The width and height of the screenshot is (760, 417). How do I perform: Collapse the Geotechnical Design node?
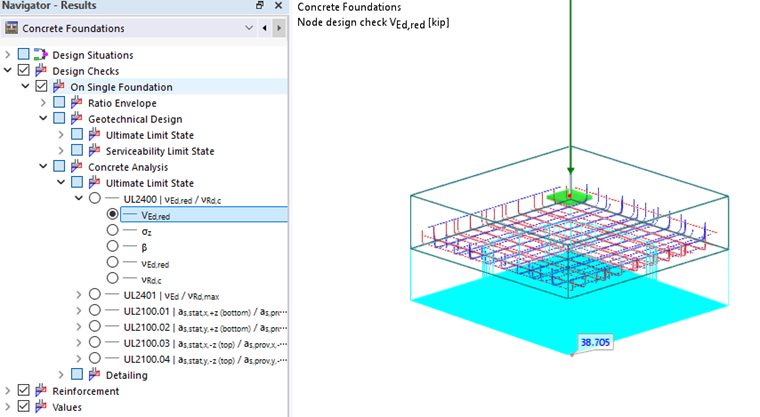[43, 118]
